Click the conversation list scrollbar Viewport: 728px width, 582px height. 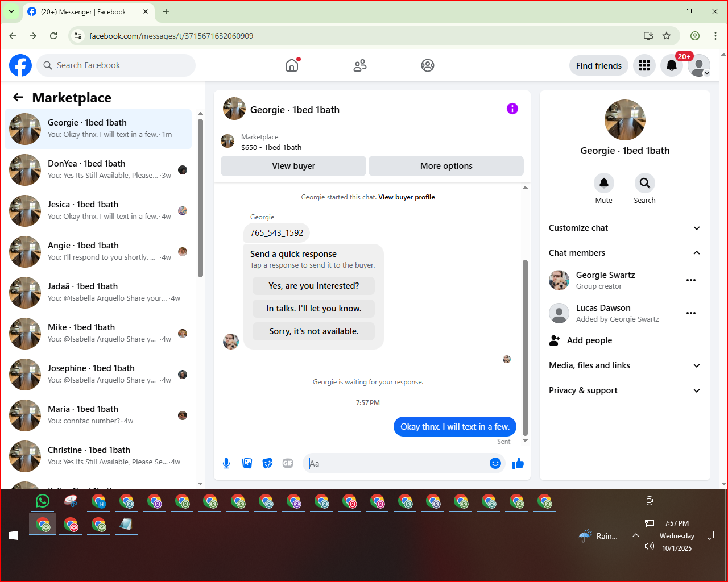(x=200, y=198)
